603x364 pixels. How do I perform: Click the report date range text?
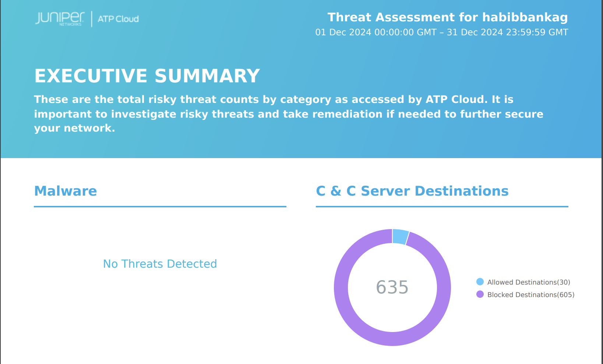click(x=442, y=32)
